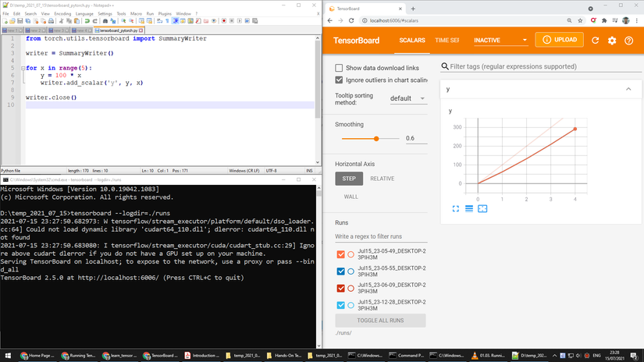Enable Show data download links checkbox
Screen dimensions: 644x362
click(x=339, y=68)
